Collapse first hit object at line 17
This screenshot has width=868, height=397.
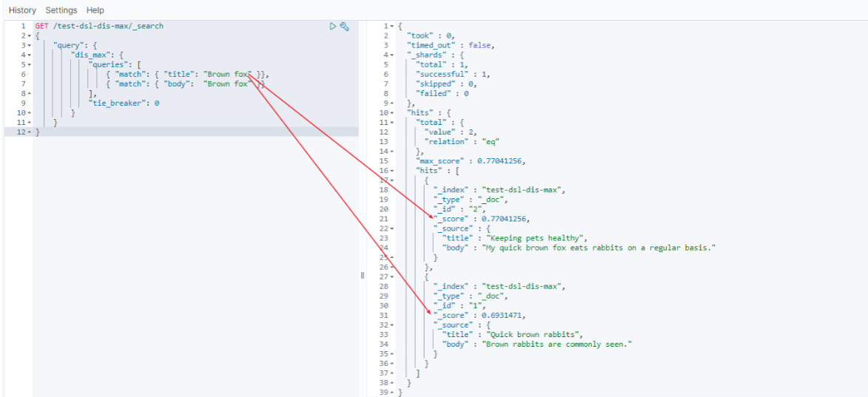coord(392,180)
